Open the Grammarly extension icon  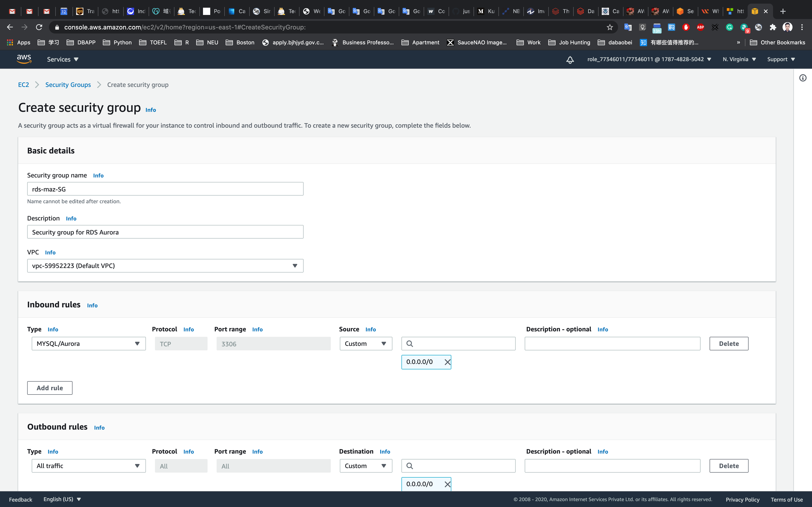point(730,27)
